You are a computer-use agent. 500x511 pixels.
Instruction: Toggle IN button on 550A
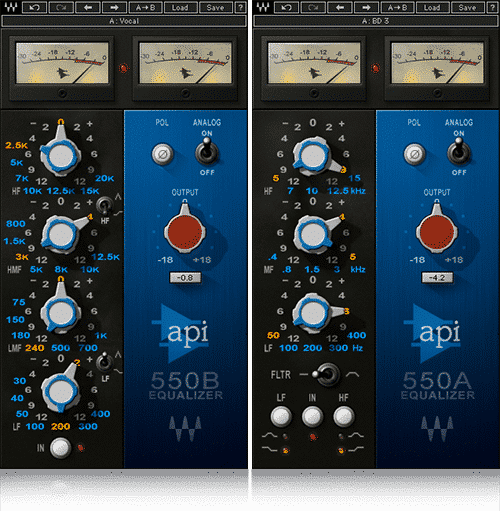312,417
